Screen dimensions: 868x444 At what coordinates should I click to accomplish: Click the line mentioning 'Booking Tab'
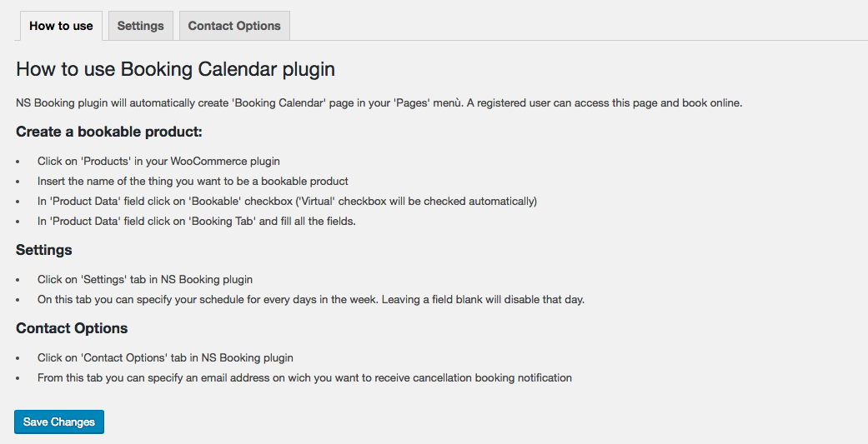(x=197, y=222)
